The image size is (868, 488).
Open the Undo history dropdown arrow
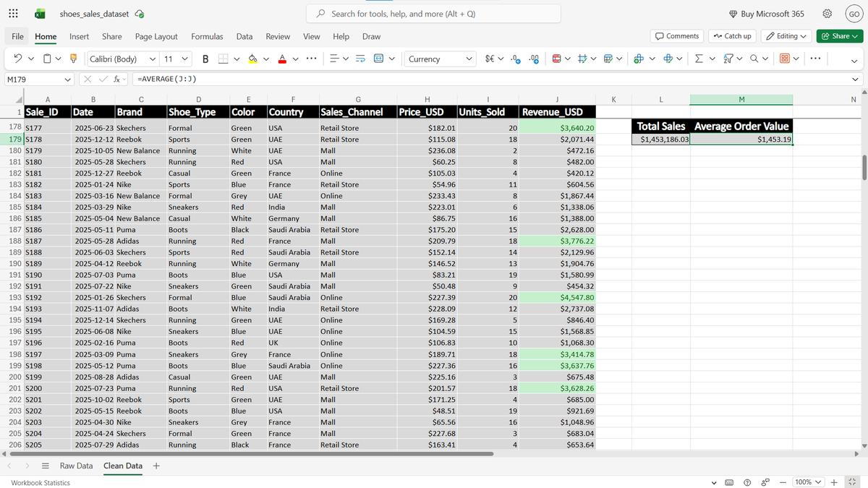tap(31, 59)
